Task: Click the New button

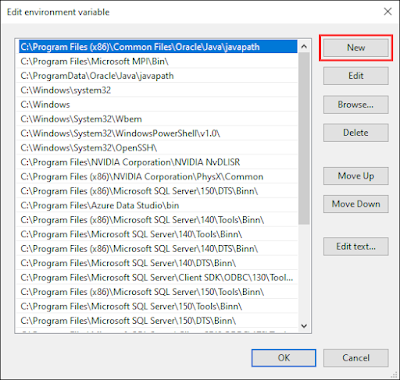Action: tap(356, 48)
